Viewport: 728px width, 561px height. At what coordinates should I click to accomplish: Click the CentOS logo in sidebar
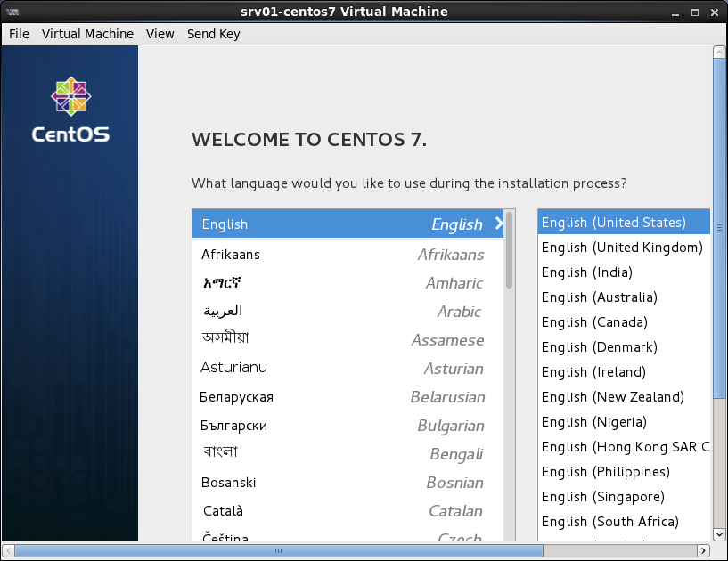pos(70,110)
